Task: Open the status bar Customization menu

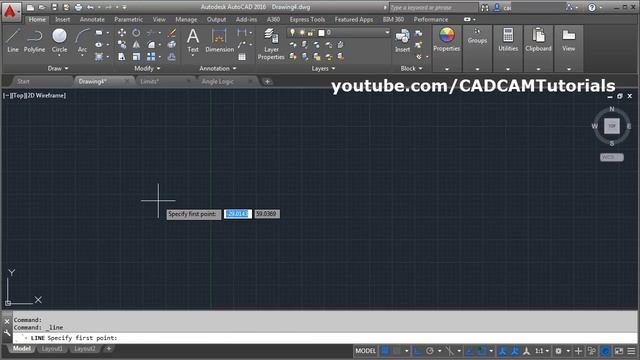Action: click(x=631, y=351)
